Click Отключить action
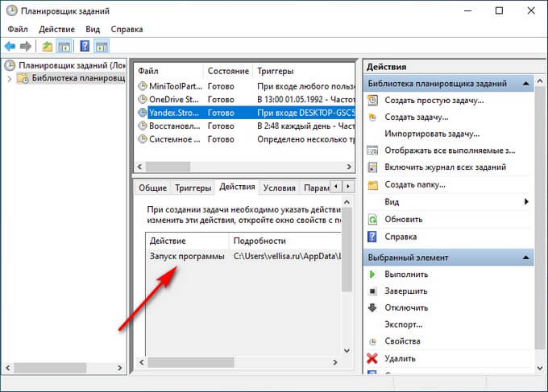This screenshot has height=392, width=548. click(x=406, y=307)
